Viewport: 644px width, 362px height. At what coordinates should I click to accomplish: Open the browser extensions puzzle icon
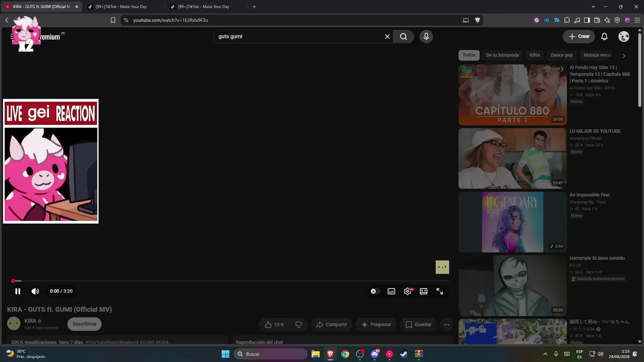pyautogui.click(x=567, y=20)
